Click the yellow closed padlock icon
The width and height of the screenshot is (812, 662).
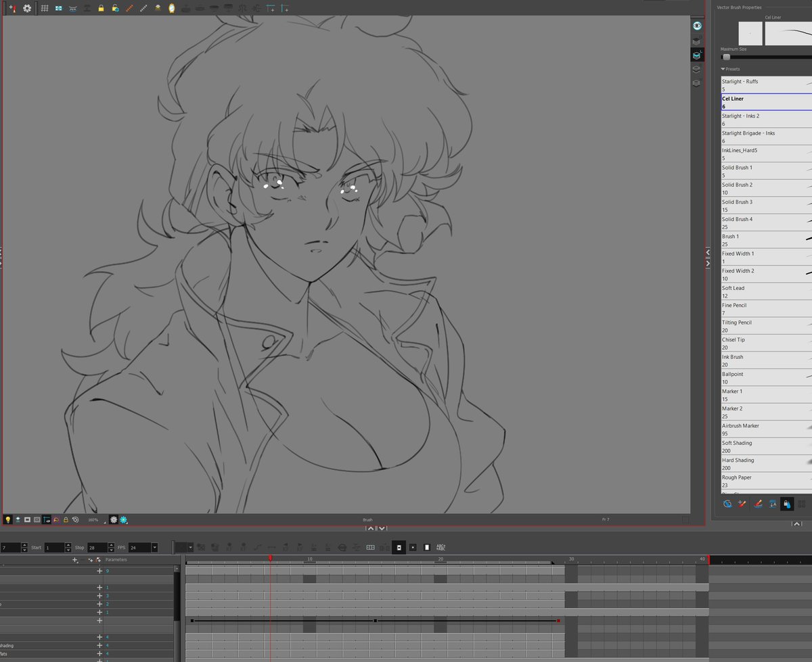[x=101, y=8]
